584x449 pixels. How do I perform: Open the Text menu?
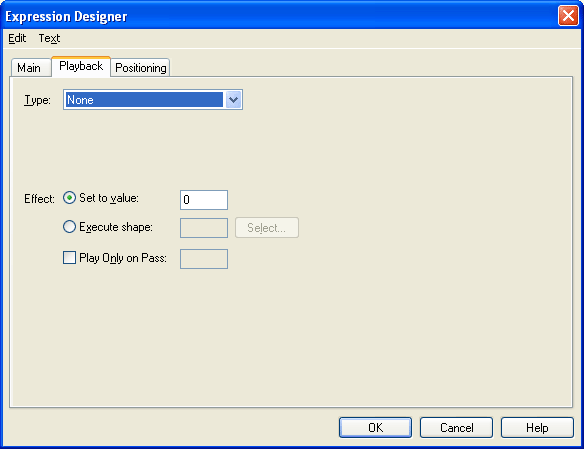point(49,38)
